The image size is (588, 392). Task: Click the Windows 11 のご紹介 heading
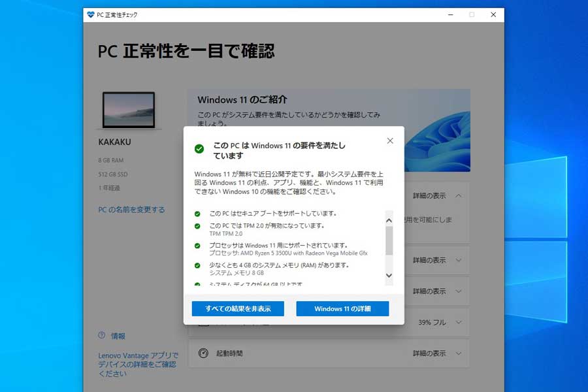(x=242, y=100)
